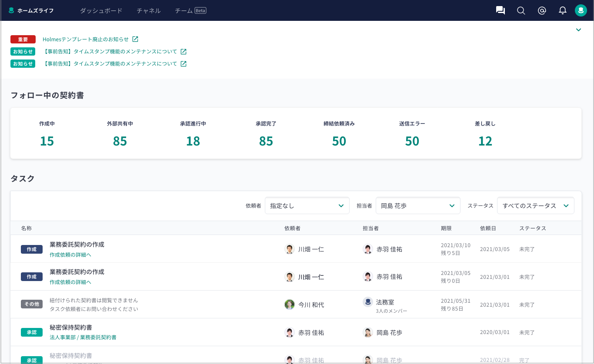Click 名称 column header
Viewport: 594px width, 364px height.
coord(26,228)
